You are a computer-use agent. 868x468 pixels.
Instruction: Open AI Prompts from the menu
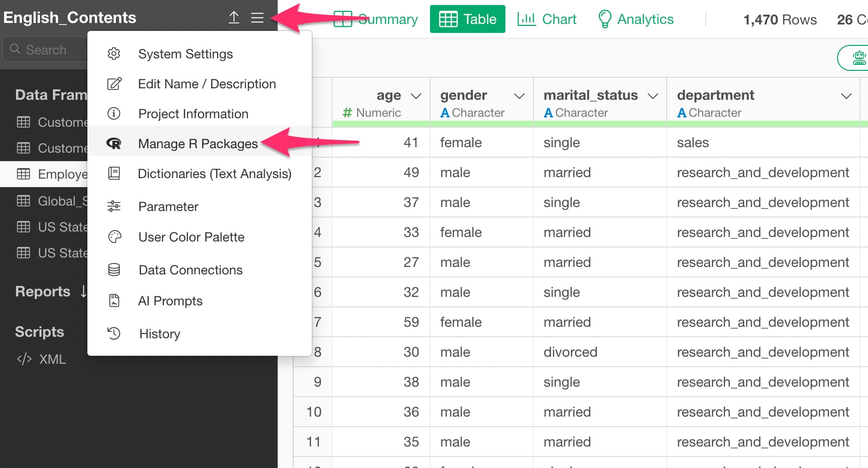pyautogui.click(x=170, y=301)
